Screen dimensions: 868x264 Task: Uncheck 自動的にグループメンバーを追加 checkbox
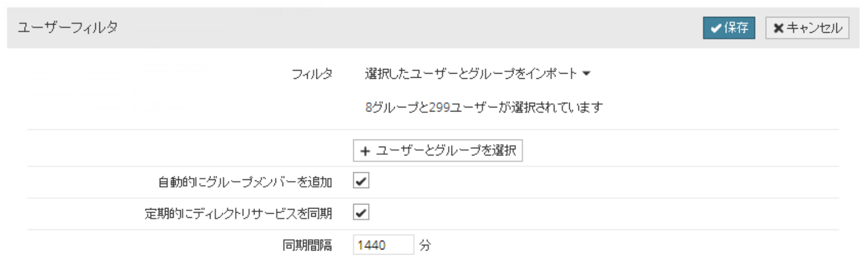[x=361, y=182]
